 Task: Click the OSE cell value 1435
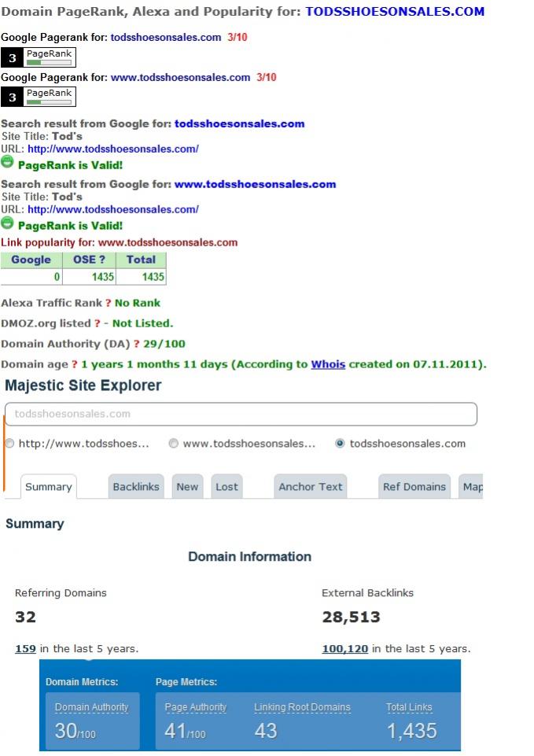pos(103,277)
